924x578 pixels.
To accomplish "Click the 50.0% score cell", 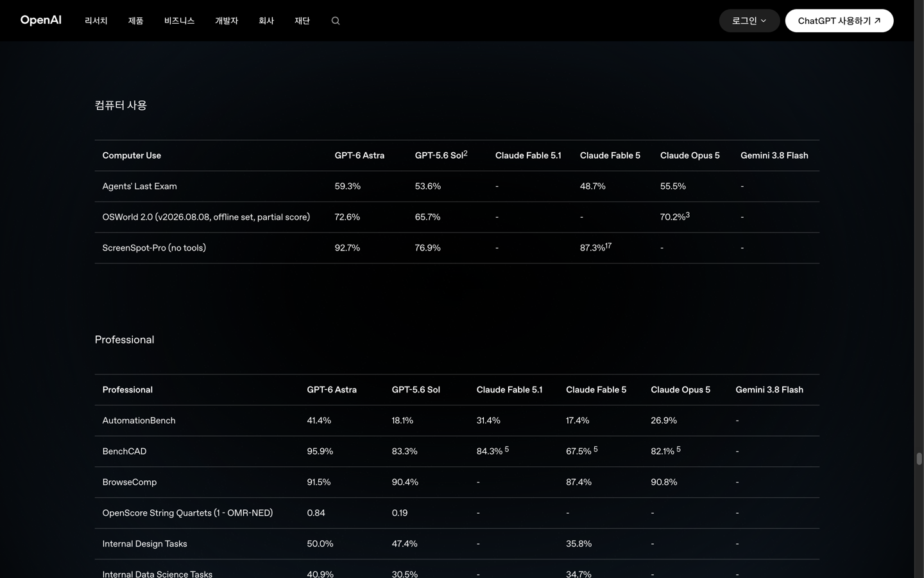I will click(x=320, y=544).
